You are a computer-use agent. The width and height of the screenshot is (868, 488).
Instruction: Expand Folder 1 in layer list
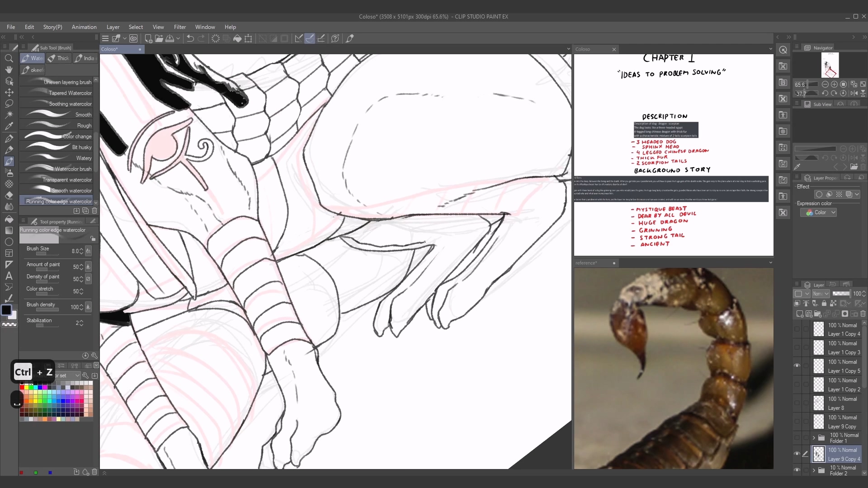(x=814, y=438)
